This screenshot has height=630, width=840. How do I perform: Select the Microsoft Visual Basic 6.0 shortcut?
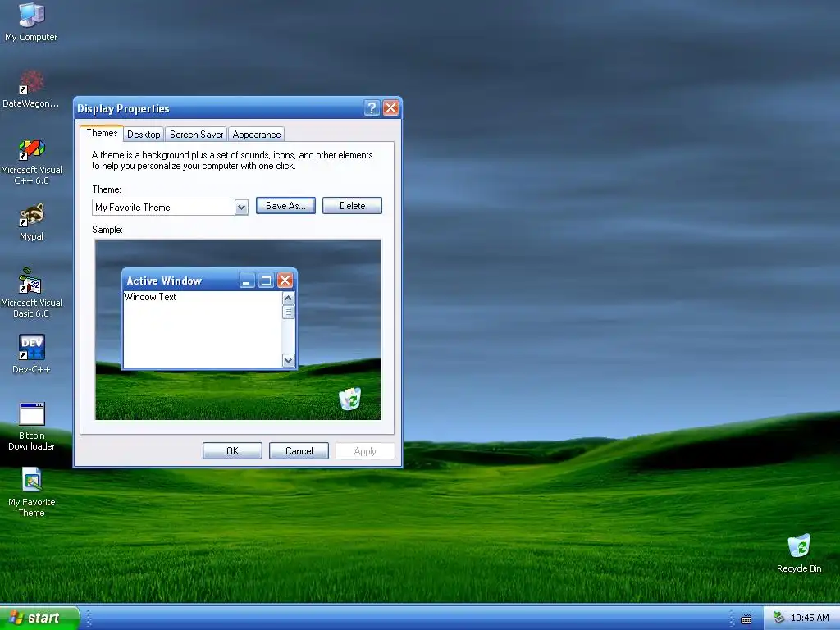[31, 294]
